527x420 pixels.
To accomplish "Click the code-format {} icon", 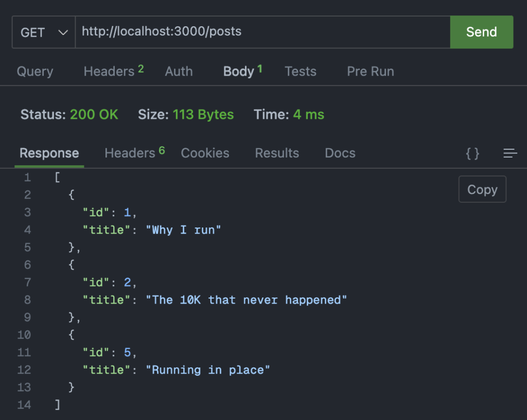I will pos(472,153).
